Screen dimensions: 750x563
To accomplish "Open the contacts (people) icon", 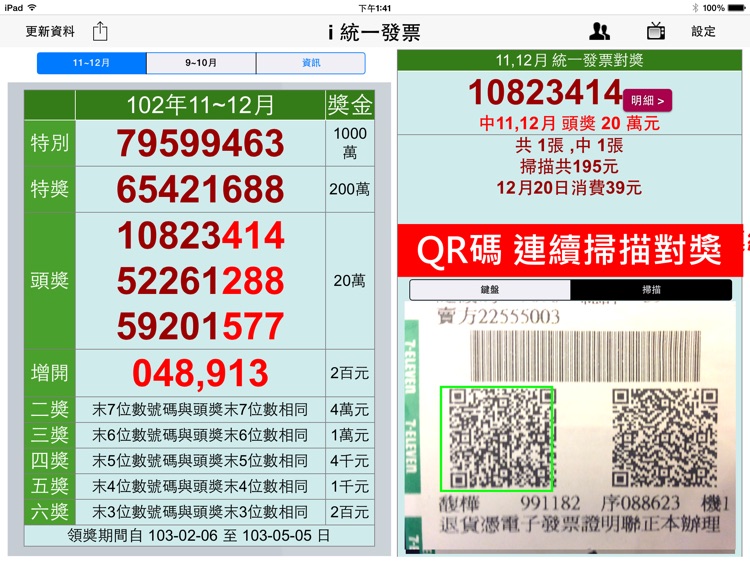I will pos(599,32).
